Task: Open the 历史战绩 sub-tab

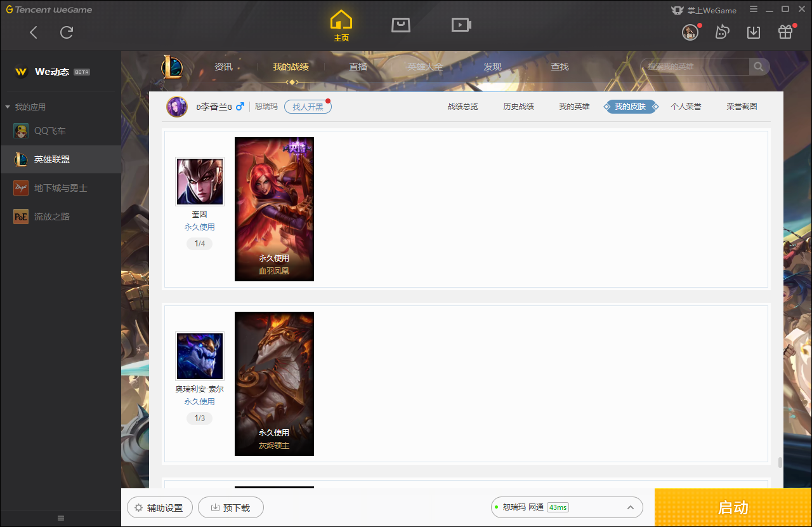Action: click(518, 107)
